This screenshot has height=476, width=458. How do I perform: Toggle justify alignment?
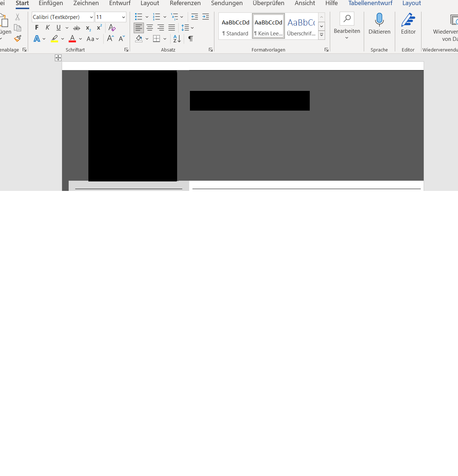[x=171, y=28]
